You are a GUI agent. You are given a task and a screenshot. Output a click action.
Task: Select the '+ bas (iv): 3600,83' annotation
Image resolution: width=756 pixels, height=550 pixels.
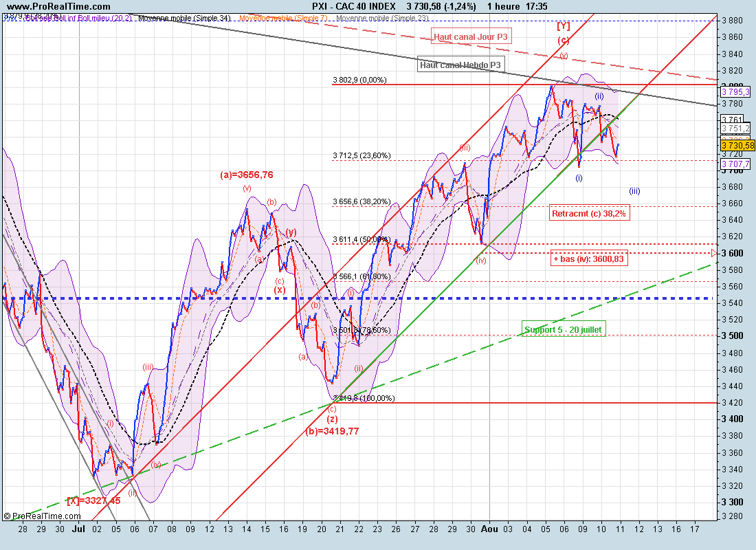pyautogui.click(x=590, y=259)
